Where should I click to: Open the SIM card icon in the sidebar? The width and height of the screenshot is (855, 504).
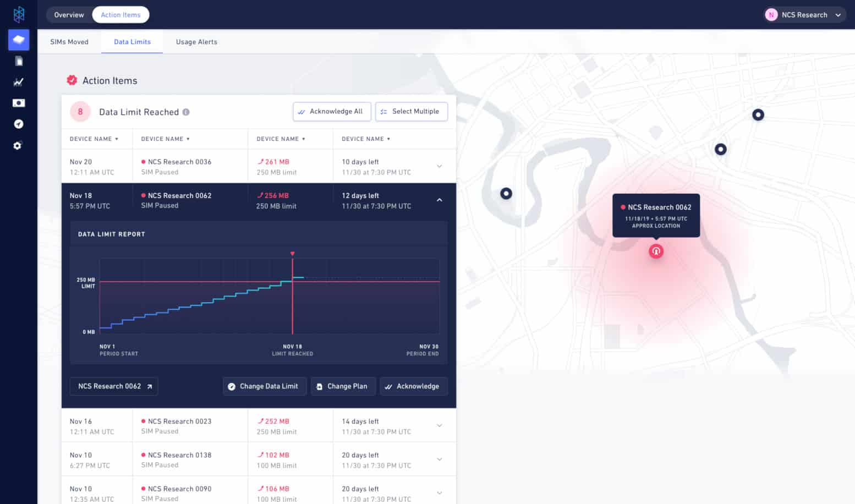[19, 61]
